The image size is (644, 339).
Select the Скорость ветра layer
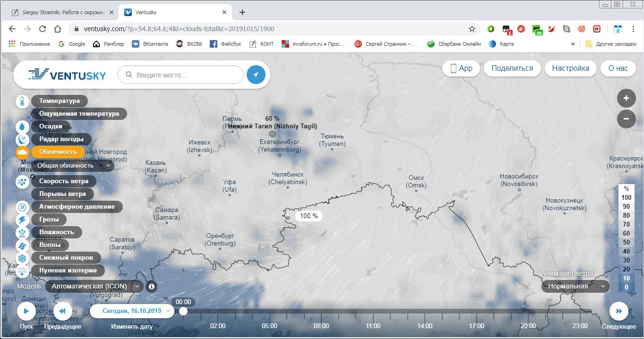point(63,181)
